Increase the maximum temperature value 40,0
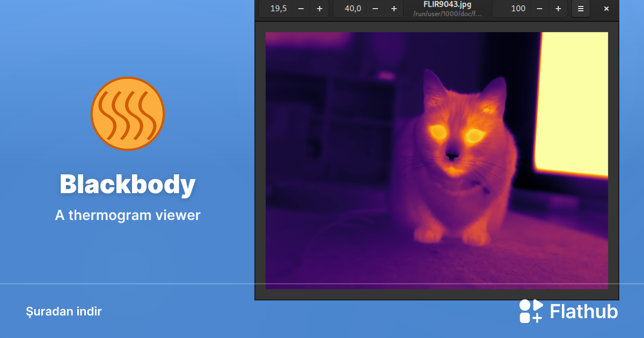644x338 pixels. 393,9
